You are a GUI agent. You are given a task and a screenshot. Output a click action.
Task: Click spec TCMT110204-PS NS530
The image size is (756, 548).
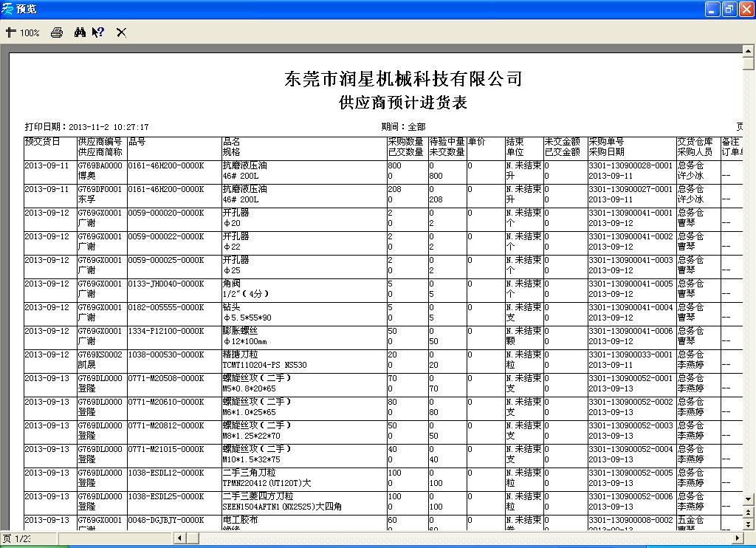[265, 365]
